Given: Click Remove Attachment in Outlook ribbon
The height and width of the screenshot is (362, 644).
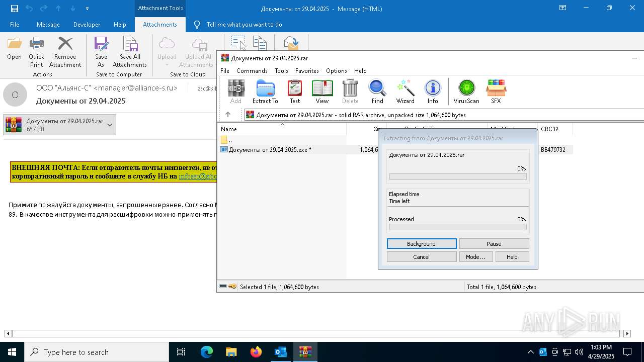Looking at the screenshot, I should pyautogui.click(x=65, y=52).
